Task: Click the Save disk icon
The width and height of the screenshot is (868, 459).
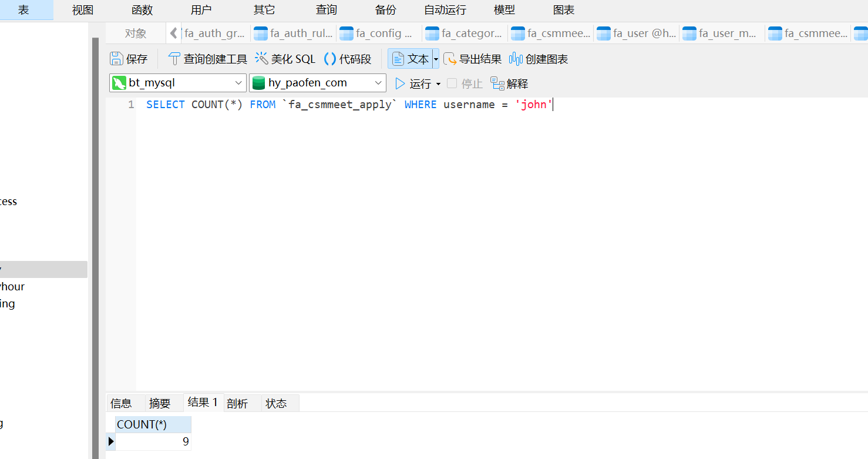Action: (x=116, y=59)
